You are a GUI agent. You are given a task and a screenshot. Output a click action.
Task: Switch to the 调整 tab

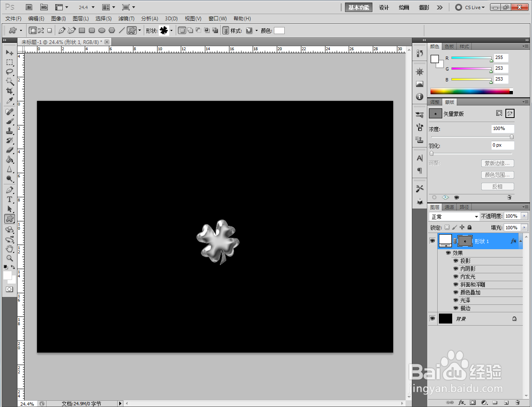pos(435,102)
